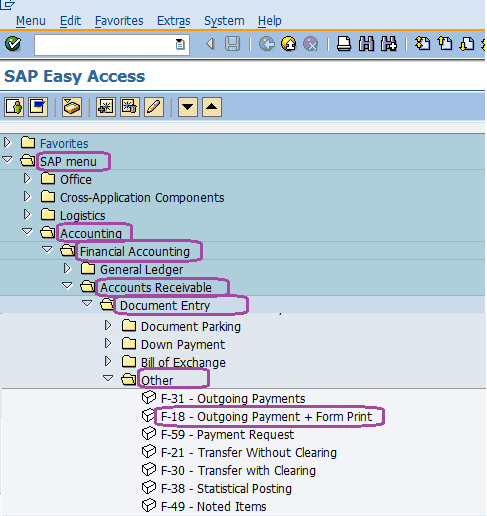The height and width of the screenshot is (516, 487).
Task: Click the Office folder icon
Action: [x=48, y=179]
